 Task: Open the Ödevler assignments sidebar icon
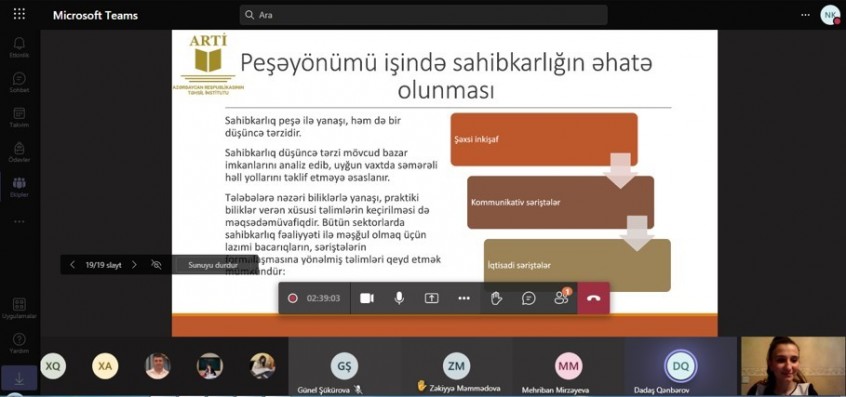coord(19,152)
